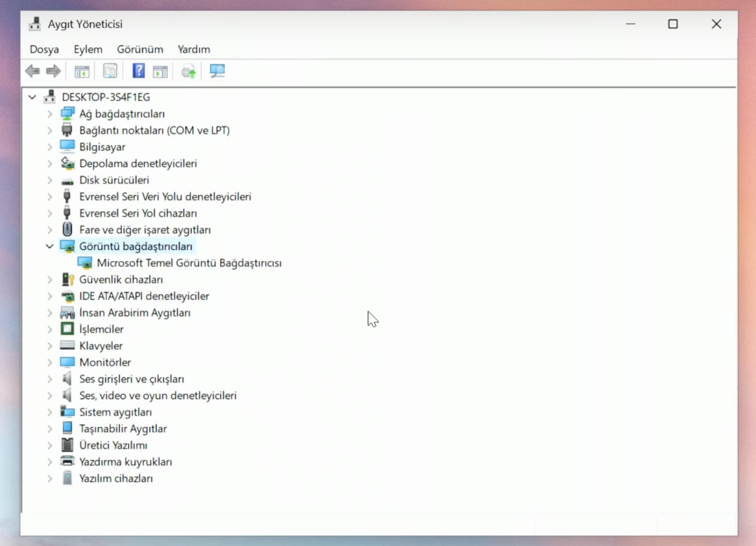This screenshot has width=756, height=546.
Task: Expand Bağlantı noktaları (COM ve LPT)
Action: pos(50,130)
